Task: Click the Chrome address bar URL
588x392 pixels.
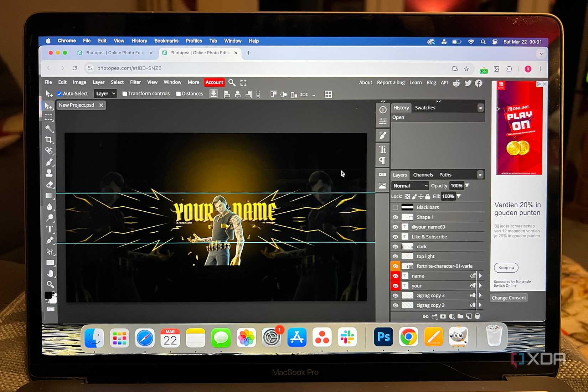Action: point(129,68)
